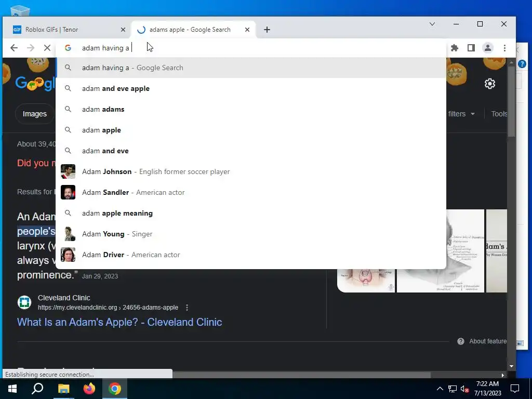Image resolution: width=532 pixels, height=399 pixels.
Task: Close the adams apple Google Search tab
Action: tap(247, 30)
